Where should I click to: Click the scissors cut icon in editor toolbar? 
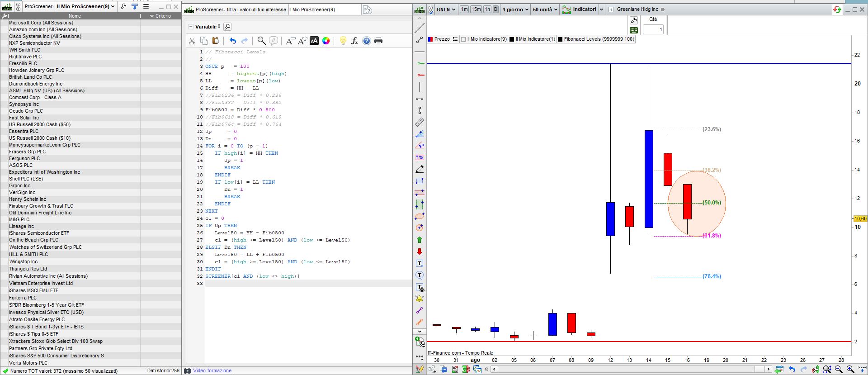(192, 41)
